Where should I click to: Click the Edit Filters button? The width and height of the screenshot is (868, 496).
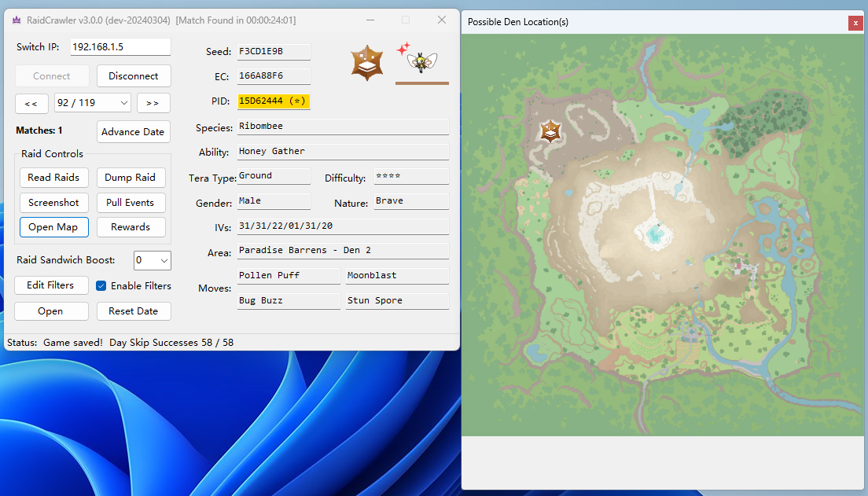pyautogui.click(x=50, y=285)
